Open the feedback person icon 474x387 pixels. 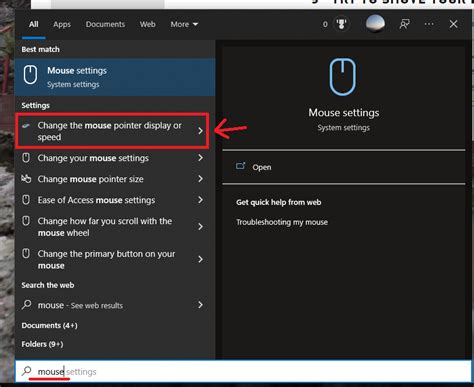405,24
